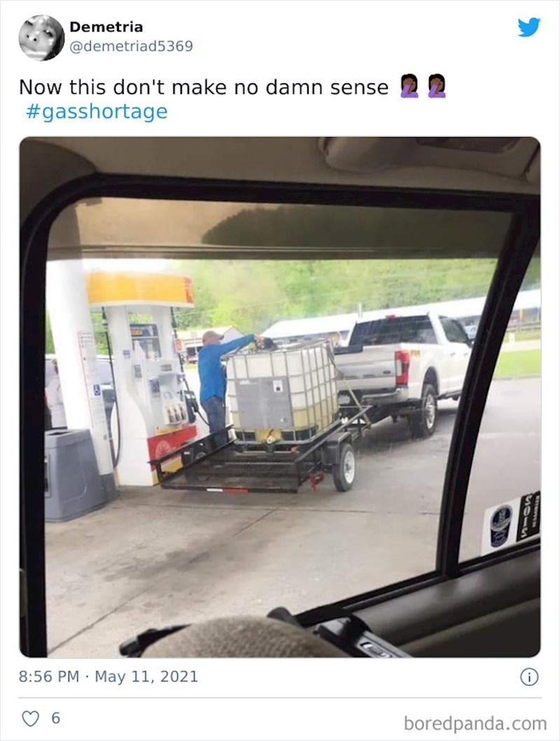
Task: Click the Twitter bird logo
Action: tap(528, 27)
